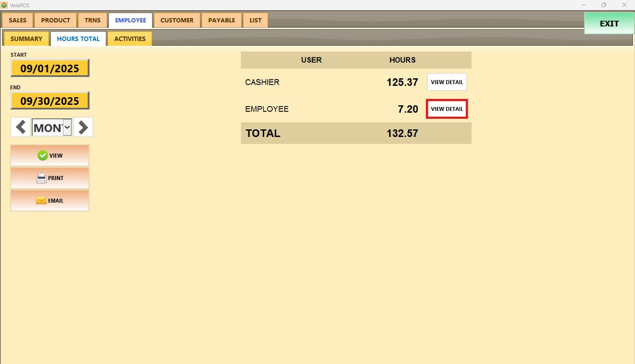Image resolution: width=635 pixels, height=364 pixels.
Task: Go to the TRNS tab
Action: [x=92, y=20]
